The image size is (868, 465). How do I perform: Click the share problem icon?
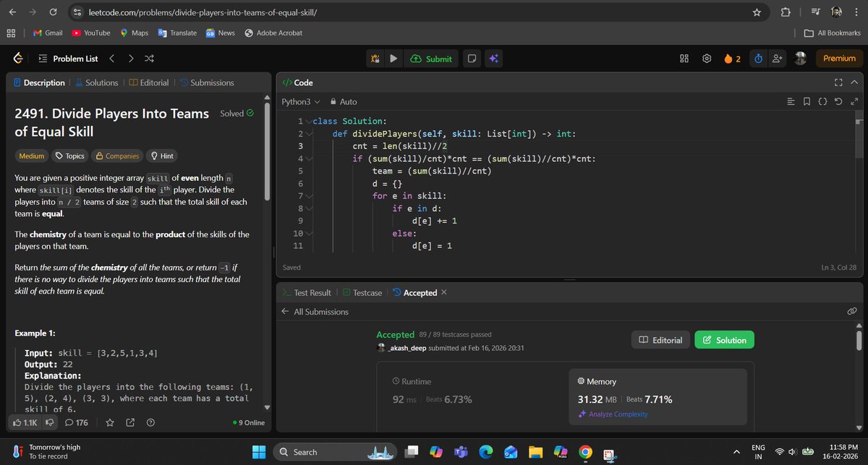coord(130,422)
